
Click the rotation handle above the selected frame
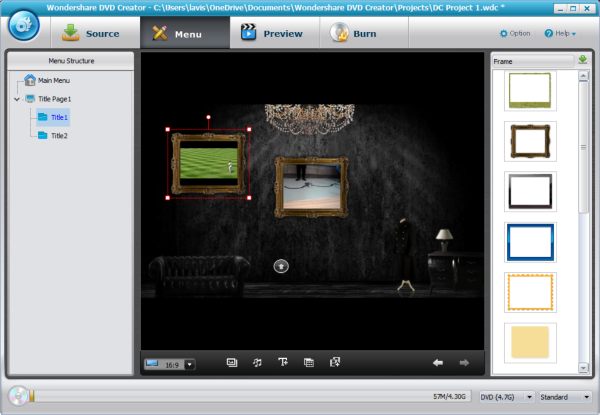click(208, 117)
